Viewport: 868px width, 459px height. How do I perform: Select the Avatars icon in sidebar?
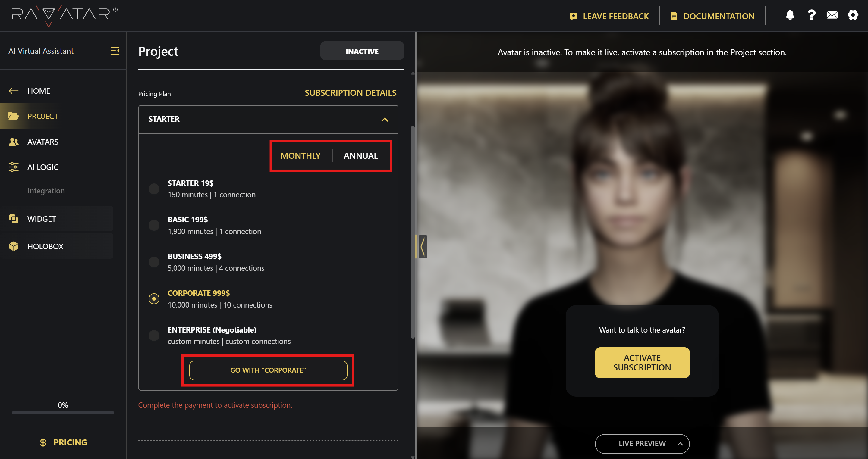pos(14,142)
